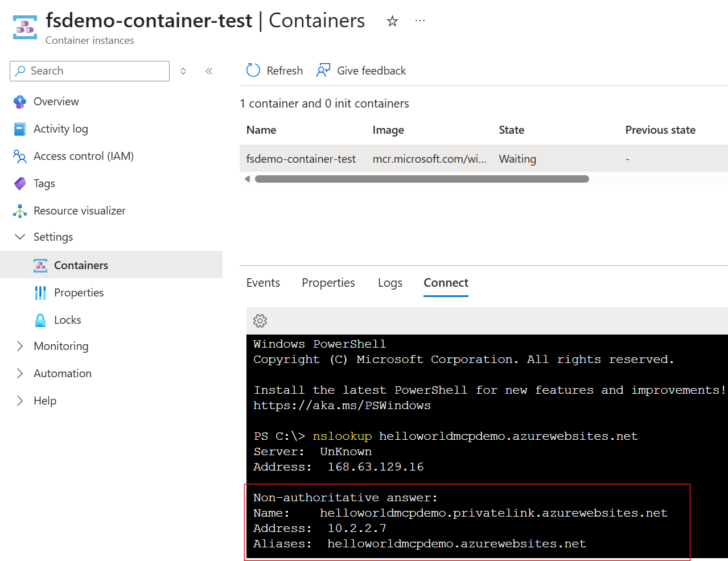The width and height of the screenshot is (728, 561).
Task: Click the Give feedback button
Action: (361, 71)
